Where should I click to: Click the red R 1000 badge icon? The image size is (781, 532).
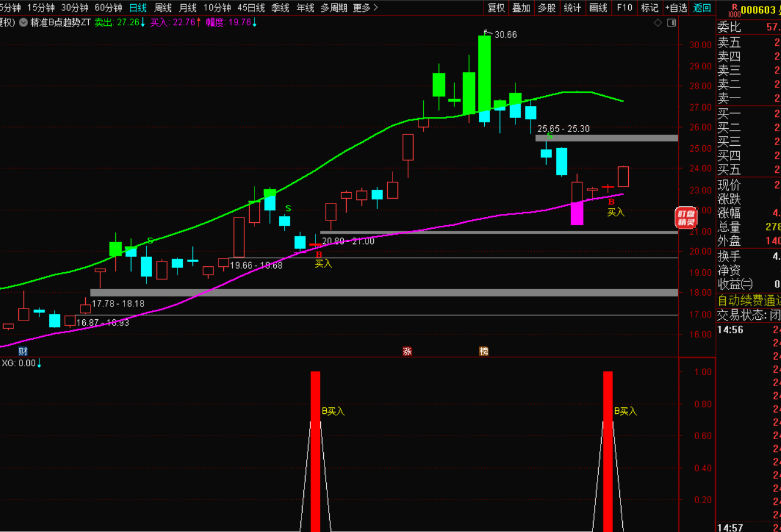(734, 10)
